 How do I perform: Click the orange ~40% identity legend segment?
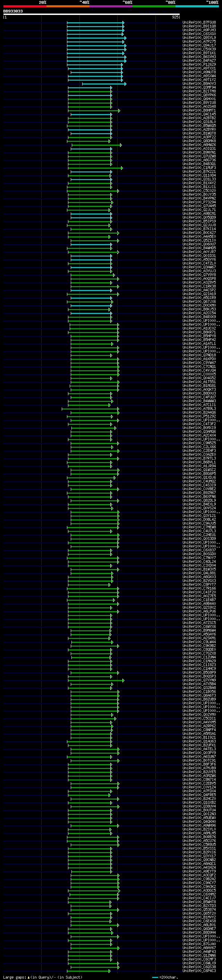(x=68, y=6)
